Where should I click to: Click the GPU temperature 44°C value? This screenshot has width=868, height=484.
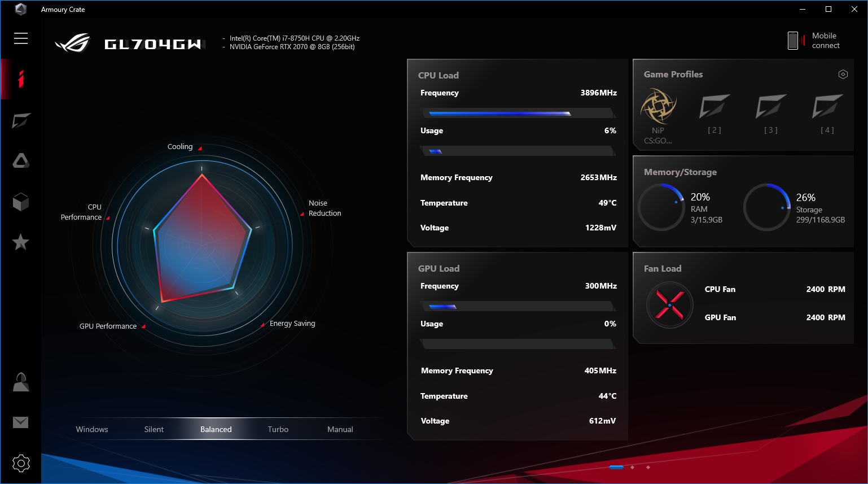pyautogui.click(x=608, y=396)
